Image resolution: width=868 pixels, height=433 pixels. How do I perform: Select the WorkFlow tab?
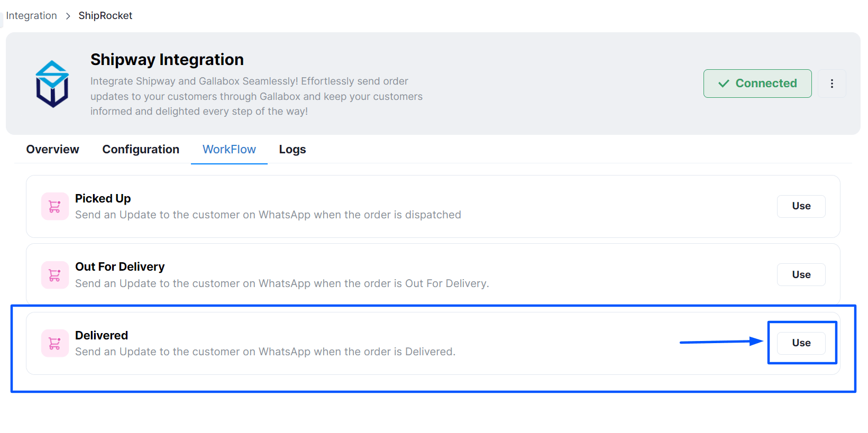pyautogui.click(x=229, y=150)
